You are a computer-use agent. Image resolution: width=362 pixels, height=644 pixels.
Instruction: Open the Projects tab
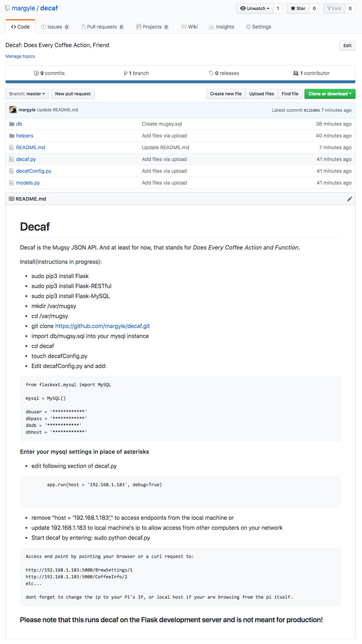tap(152, 27)
